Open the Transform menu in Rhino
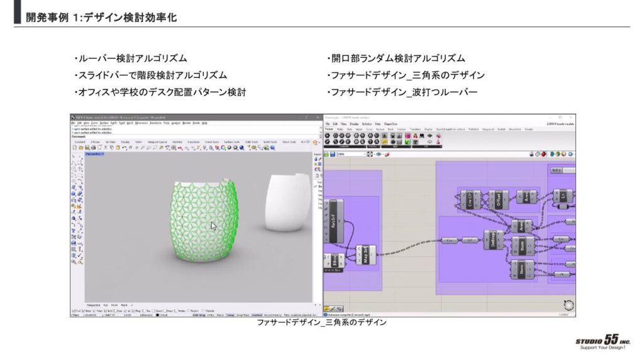 [x=156, y=123]
